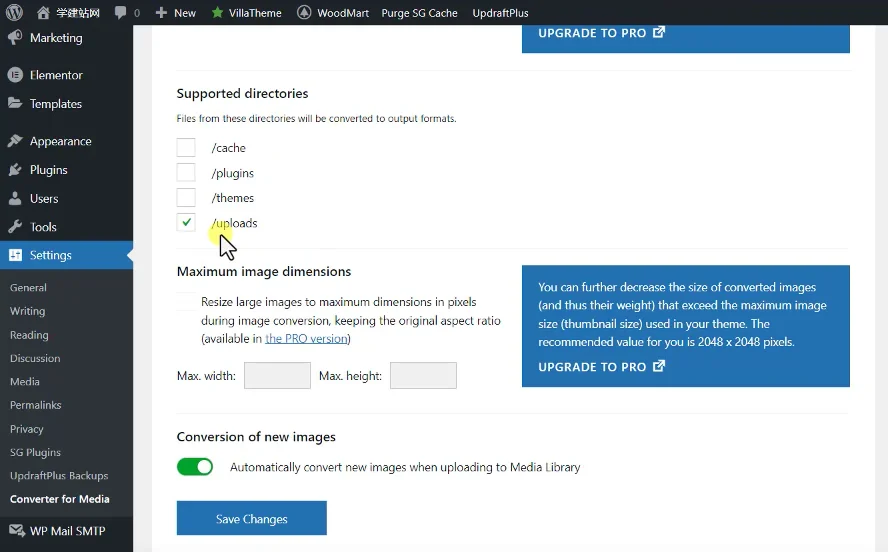
Task: Check the /plugins directory checkbox
Action: 186,173
